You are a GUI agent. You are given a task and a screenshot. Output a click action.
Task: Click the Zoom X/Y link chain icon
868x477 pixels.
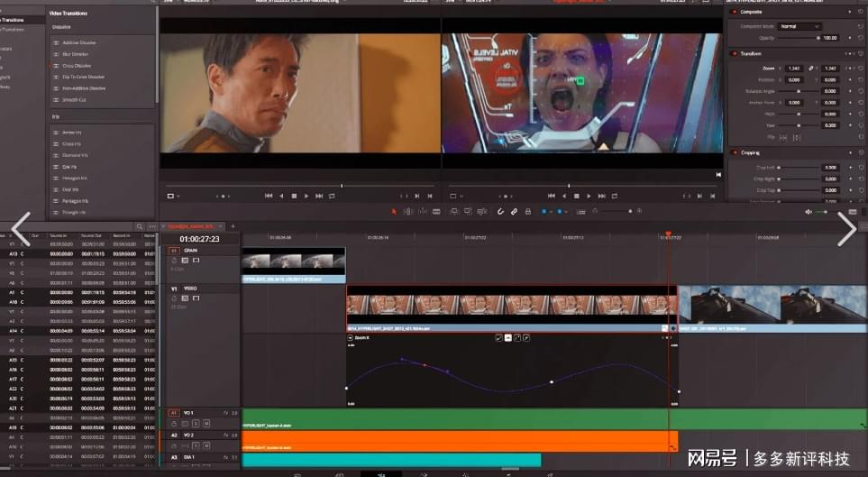pyautogui.click(x=811, y=69)
